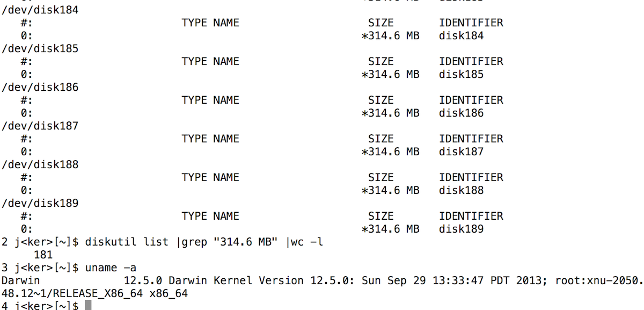
Task: Click the IDENTIFIER header under /dev/disk187
Action: pos(471,139)
